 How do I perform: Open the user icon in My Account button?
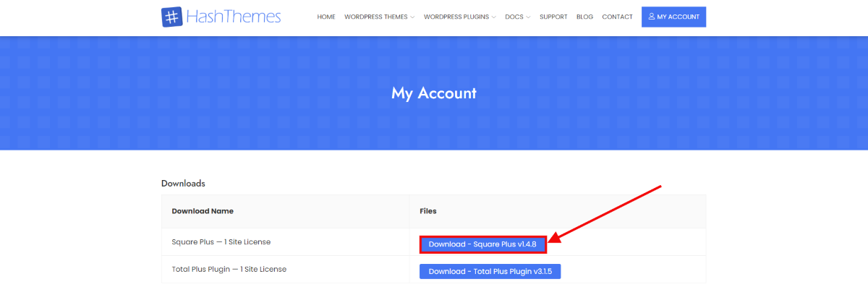click(x=651, y=17)
